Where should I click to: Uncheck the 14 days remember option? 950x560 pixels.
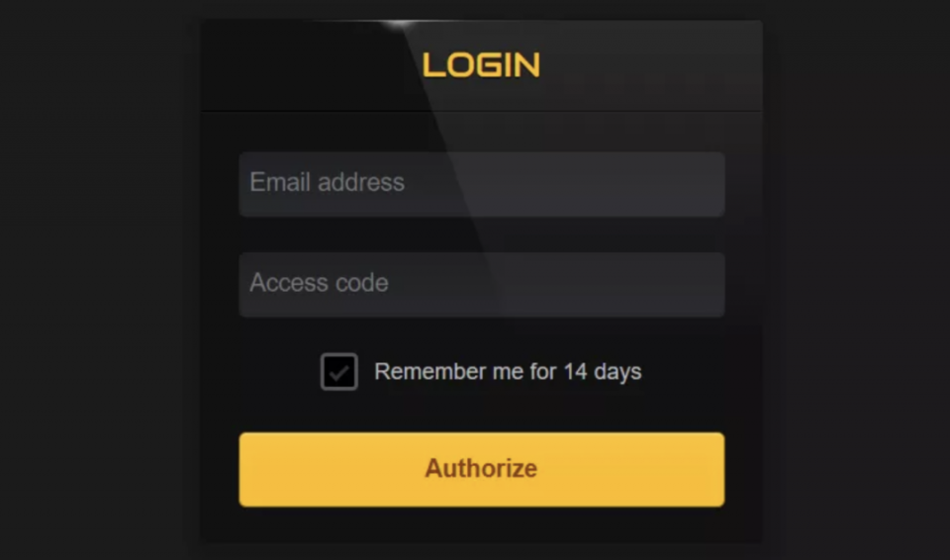(339, 371)
